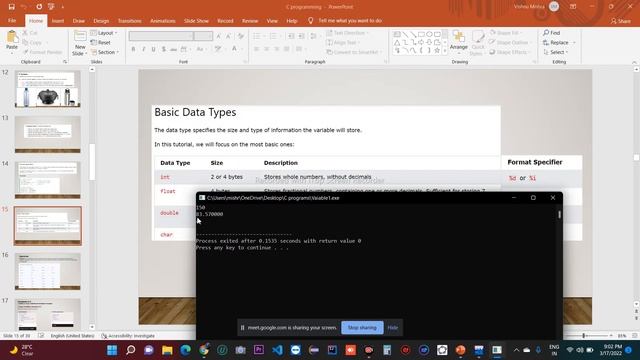Click the Tell me lightbulb icon
Screen dimensions: 640x360
310,20
